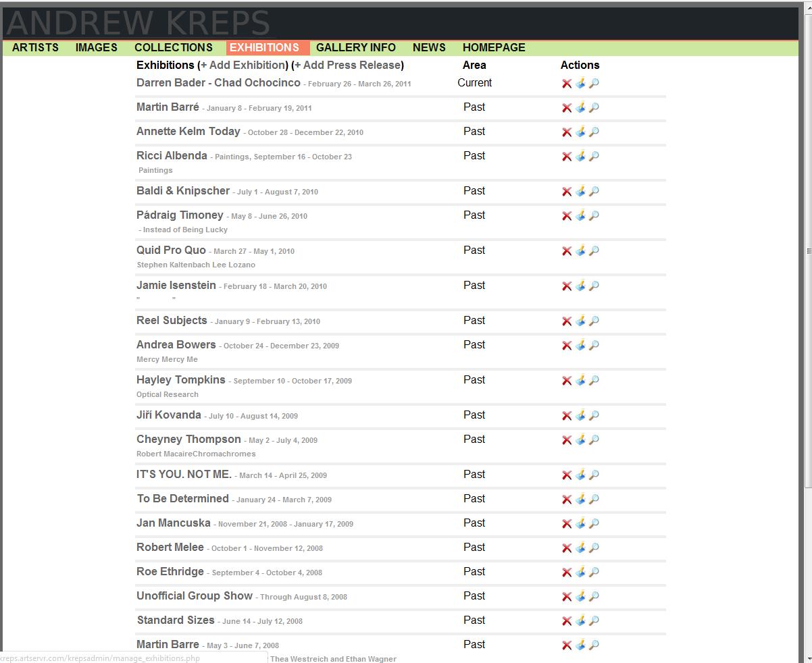Delete the Ricci Albenda exhibition

pyautogui.click(x=567, y=157)
